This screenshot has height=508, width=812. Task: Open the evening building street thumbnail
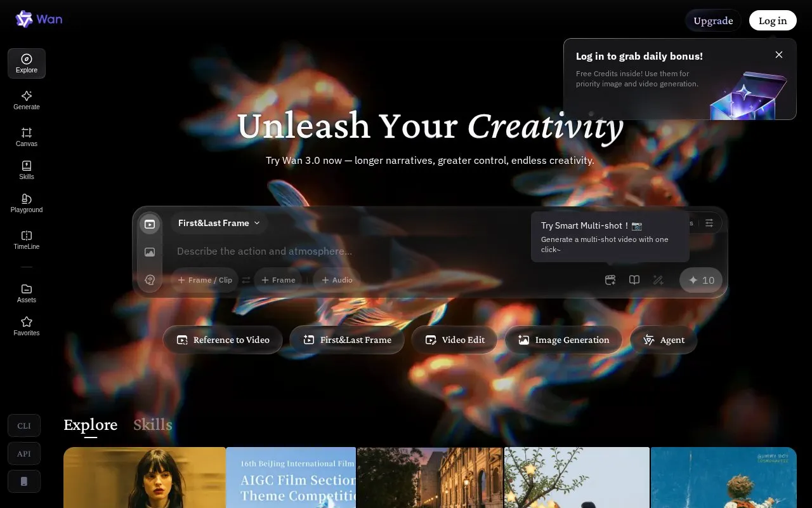(430, 478)
